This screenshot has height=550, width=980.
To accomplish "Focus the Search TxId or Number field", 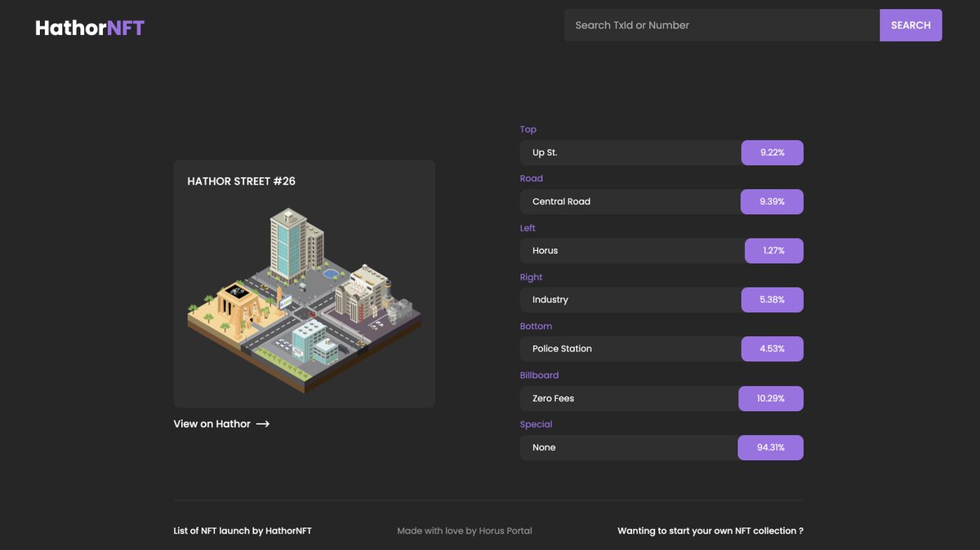I will click(x=722, y=25).
